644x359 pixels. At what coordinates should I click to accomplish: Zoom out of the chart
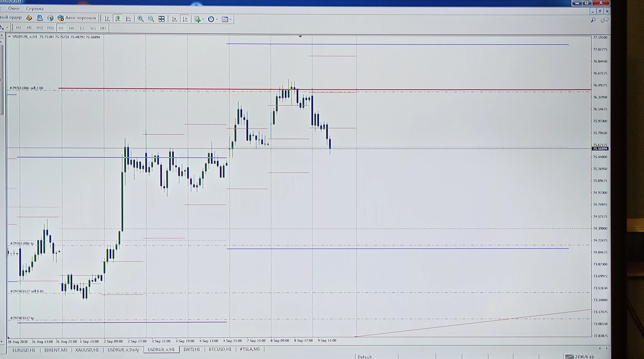pos(151,19)
